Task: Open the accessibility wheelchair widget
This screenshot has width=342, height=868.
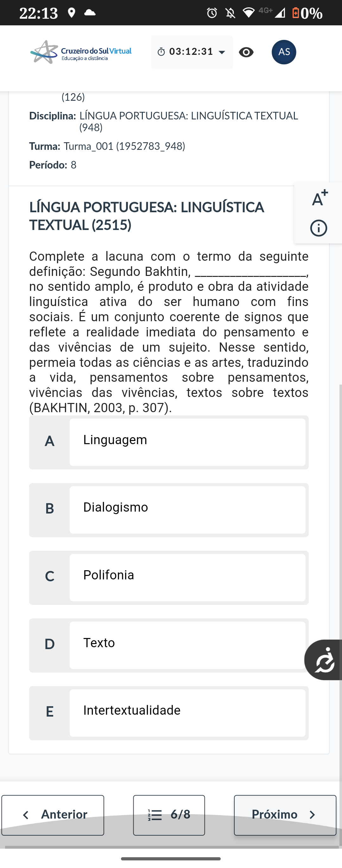Action: point(324,660)
